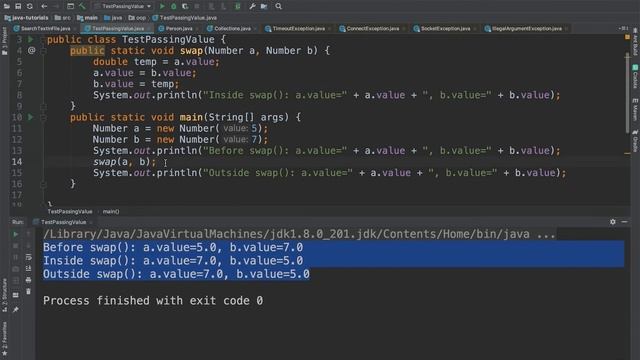Click java-tutorials breadcrumb in navigation bar
Image resolution: width=640 pixels, height=360 pixels.
[27, 18]
